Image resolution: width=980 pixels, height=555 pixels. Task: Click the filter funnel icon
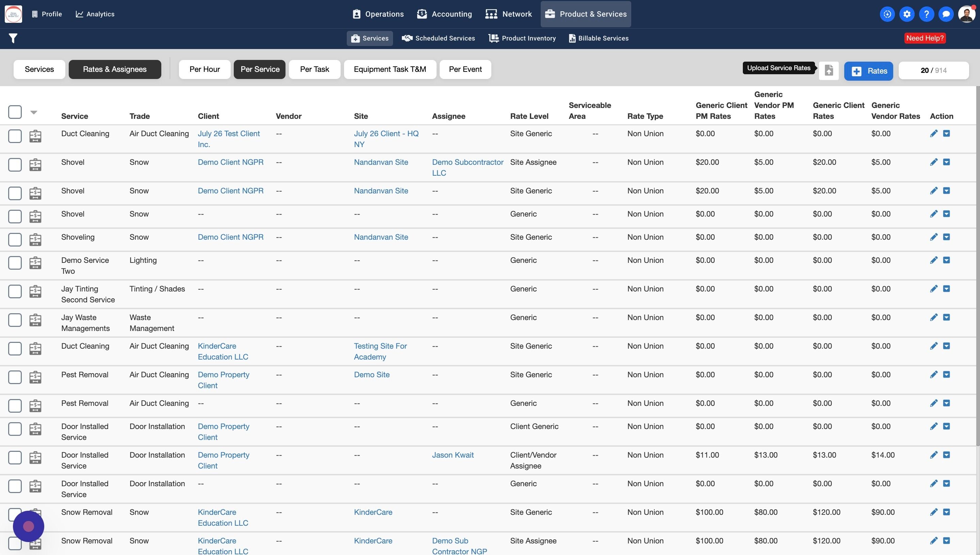tap(13, 38)
